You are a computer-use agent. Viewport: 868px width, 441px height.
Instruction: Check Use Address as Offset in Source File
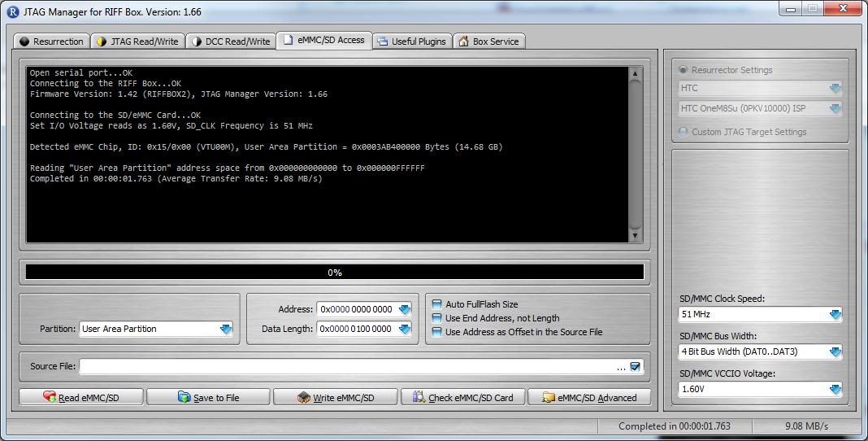[x=437, y=332]
